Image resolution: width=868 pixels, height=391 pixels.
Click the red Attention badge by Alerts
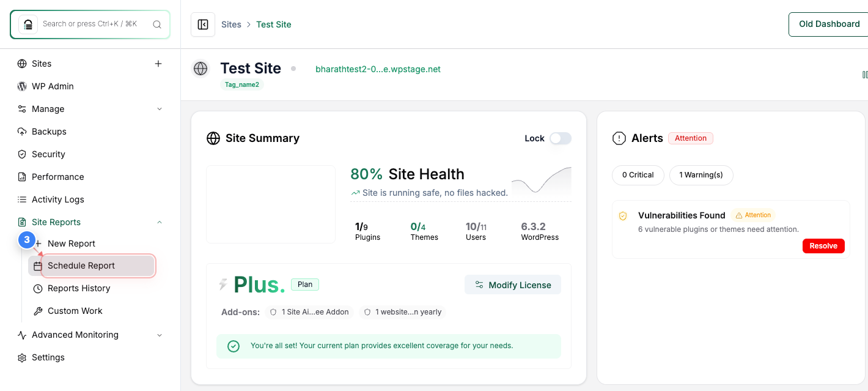[691, 138]
